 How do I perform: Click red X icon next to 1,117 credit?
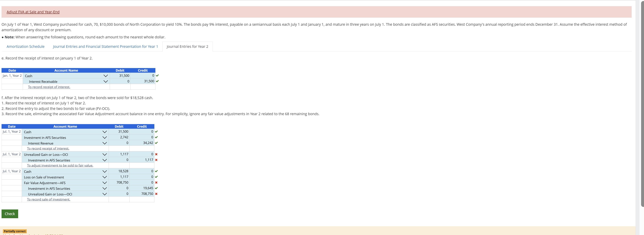tap(156, 160)
